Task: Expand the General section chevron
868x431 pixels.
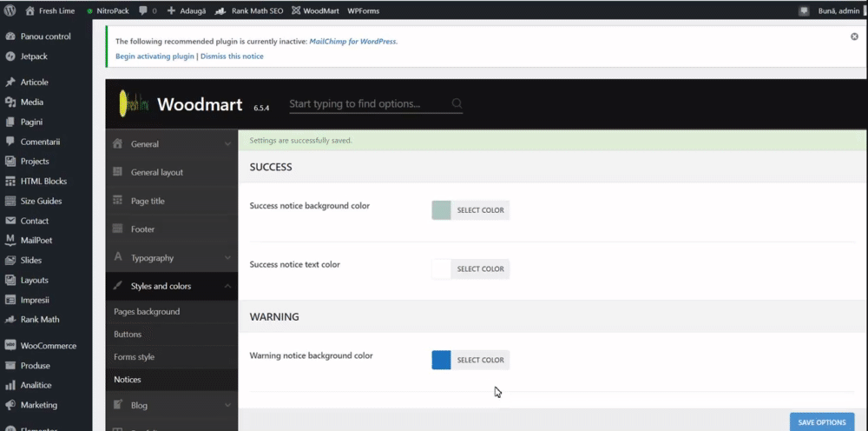Action: (x=227, y=144)
